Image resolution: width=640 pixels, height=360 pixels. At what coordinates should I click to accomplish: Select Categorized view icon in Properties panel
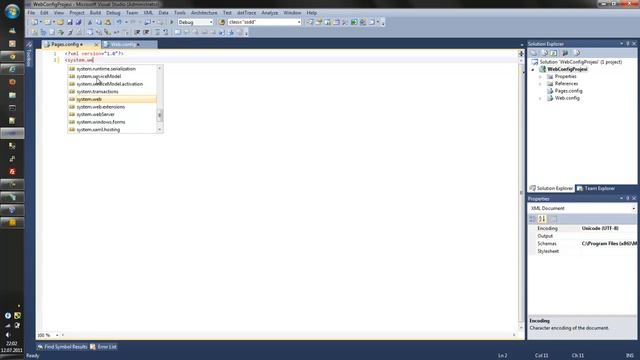coord(533,219)
